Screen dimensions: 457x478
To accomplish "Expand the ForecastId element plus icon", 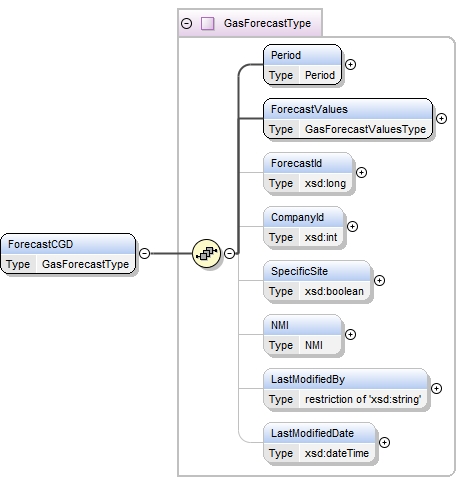I will click(361, 172).
